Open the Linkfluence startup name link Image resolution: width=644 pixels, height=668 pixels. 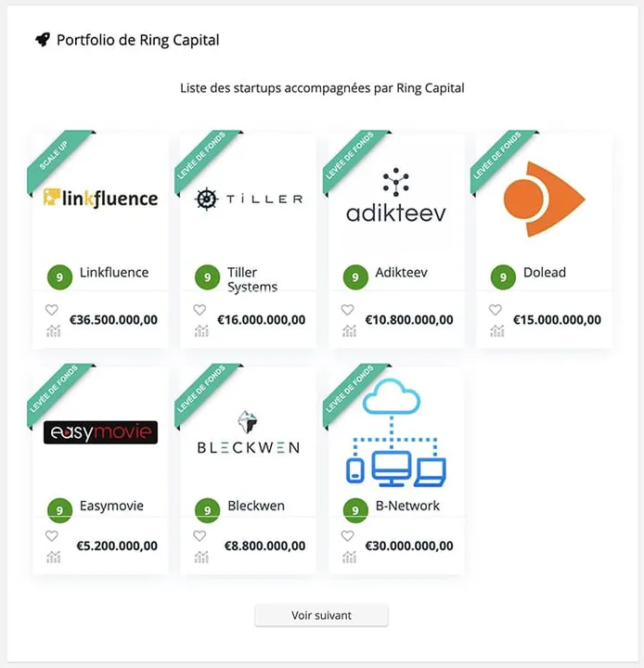[114, 273]
